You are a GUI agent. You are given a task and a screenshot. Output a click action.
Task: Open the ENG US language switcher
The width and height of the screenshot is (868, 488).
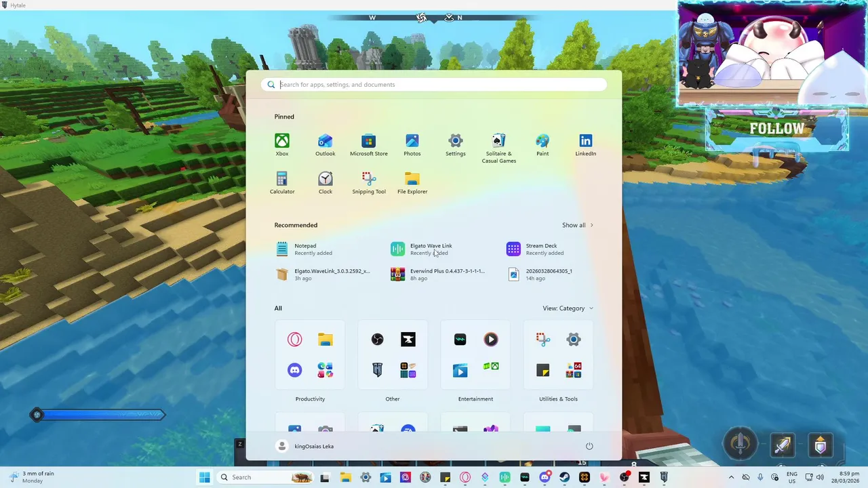[791, 477]
